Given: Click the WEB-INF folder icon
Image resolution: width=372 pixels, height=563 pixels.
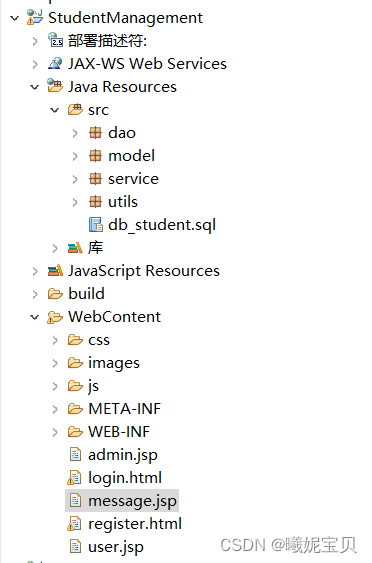Looking at the screenshot, I should pos(75,432).
